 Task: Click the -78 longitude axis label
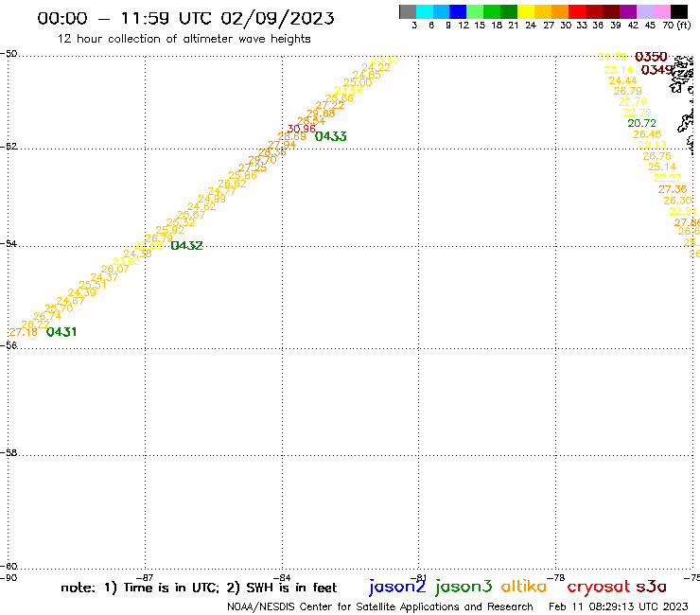click(556, 577)
